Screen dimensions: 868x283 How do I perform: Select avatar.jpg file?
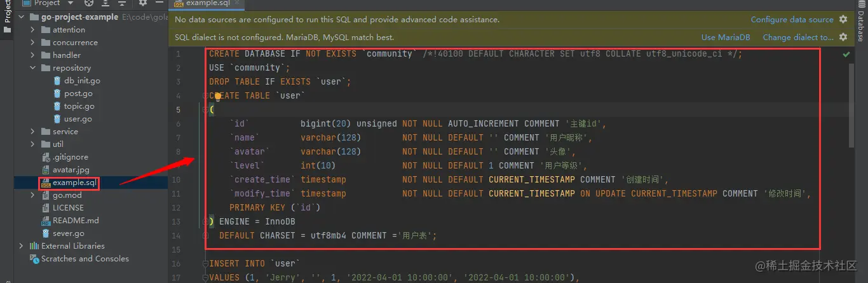(x=71, y=170)
